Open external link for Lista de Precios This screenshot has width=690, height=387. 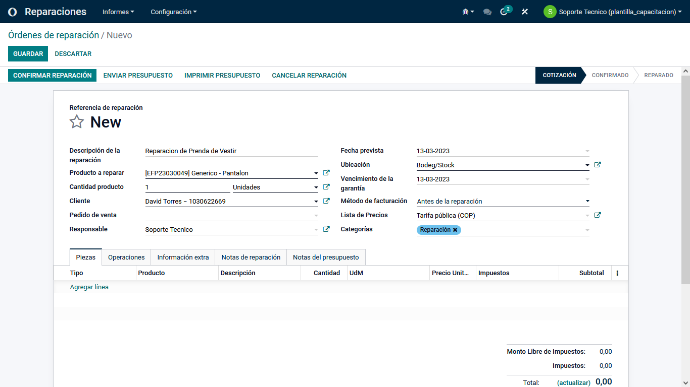tap(597, 215)
